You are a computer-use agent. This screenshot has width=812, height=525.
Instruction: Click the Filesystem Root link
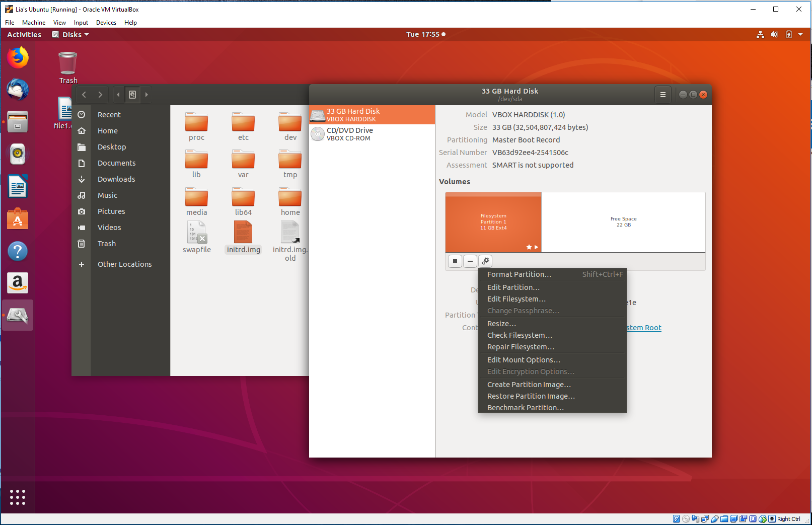pos(643,328)
